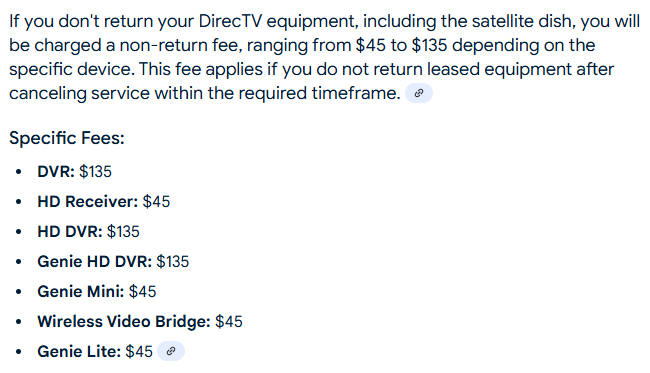Image resolution: width=650 pixels, height=373 pixels.
Task: Click the 'Genie Mini:' list label
Action: pyautogui.click(x=81, y=292)
